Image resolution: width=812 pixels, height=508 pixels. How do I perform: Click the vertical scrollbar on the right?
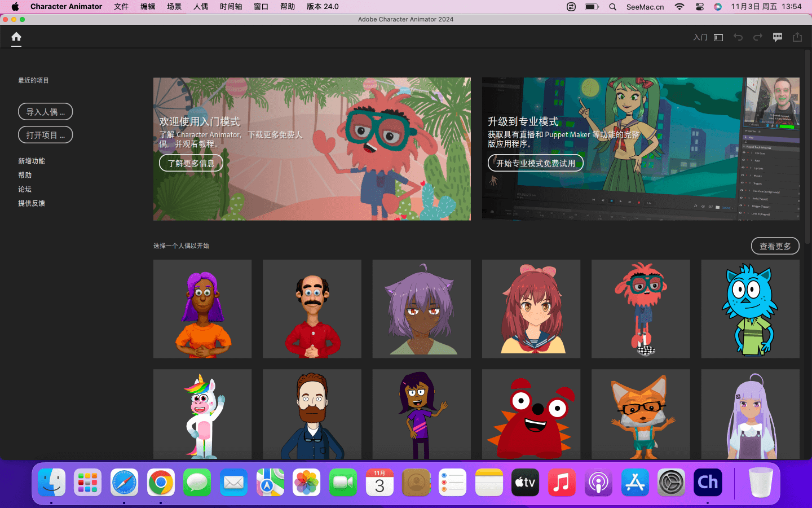click(807, 147)
